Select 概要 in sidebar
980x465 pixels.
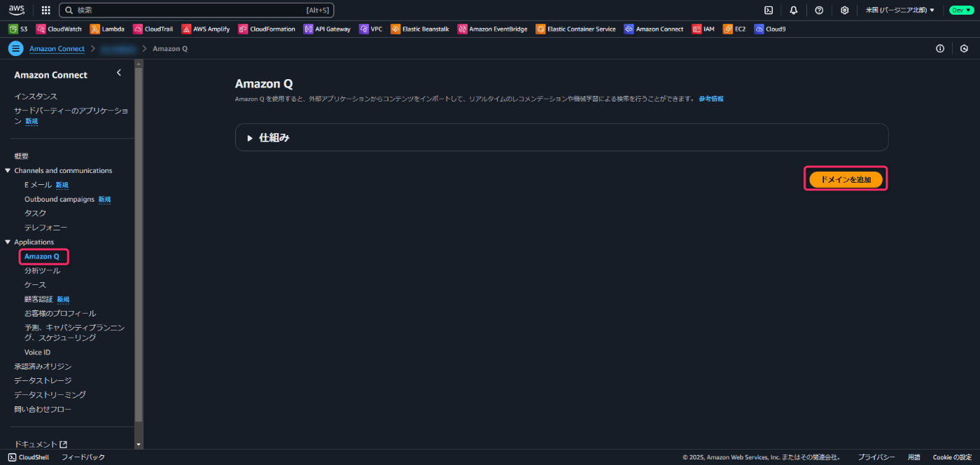point(21,156)
